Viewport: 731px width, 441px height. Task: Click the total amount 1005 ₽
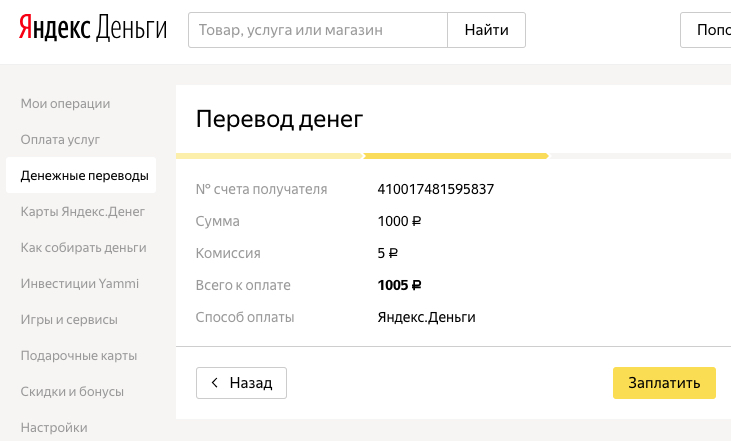click(x=399, y=285)
